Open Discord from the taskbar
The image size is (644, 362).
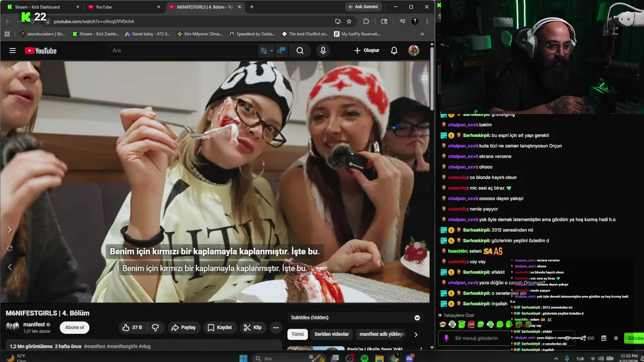tap(410, 358)
